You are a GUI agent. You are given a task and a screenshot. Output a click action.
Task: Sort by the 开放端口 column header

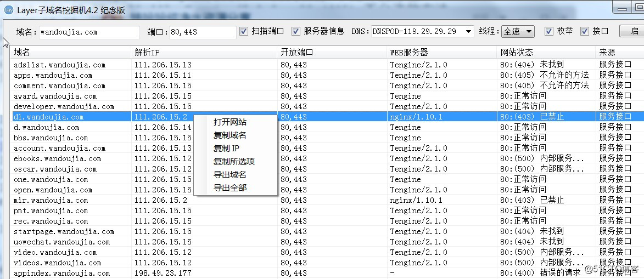[x=332, y=52]
